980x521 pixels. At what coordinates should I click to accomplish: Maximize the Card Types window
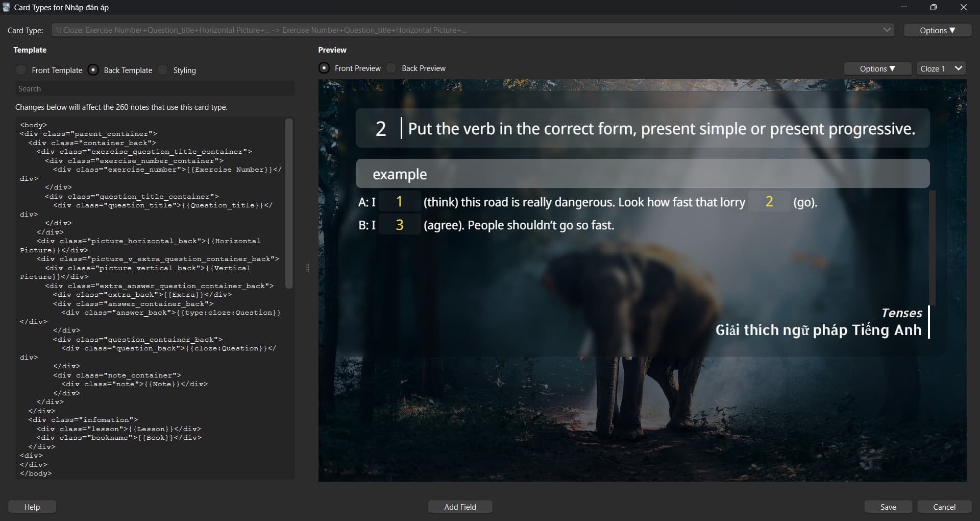(934, 7)
